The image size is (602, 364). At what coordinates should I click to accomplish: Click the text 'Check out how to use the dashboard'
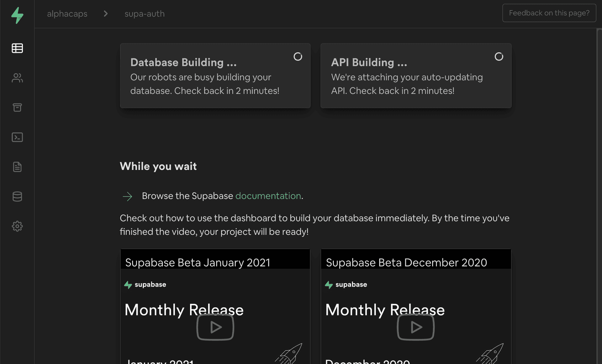click(x=197, y=218)
